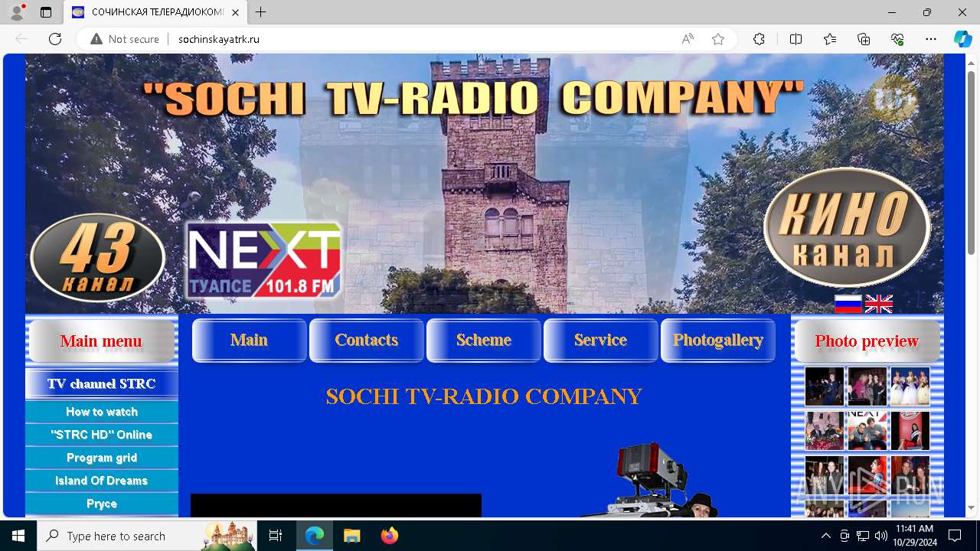Open the Service navigation tab
The height and width of the screenshot is (551, 980).
(x=600, y=340)
